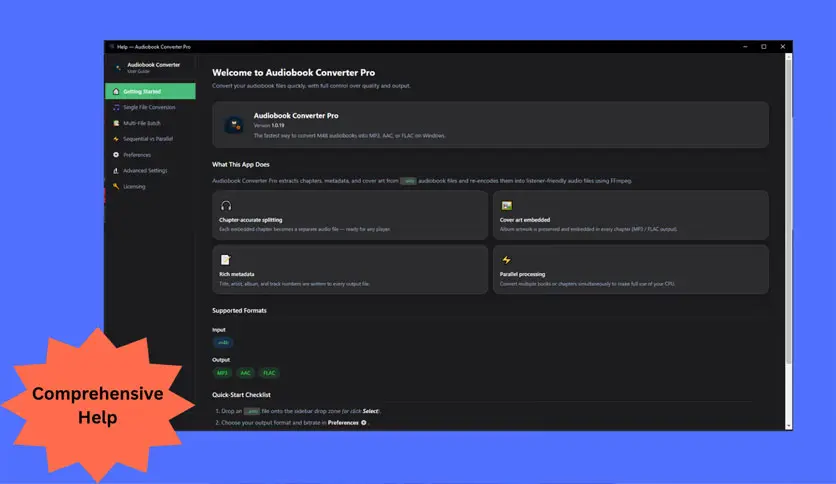
Task: Click the bold Preferences text in checklist step 2
Action: 343,423
